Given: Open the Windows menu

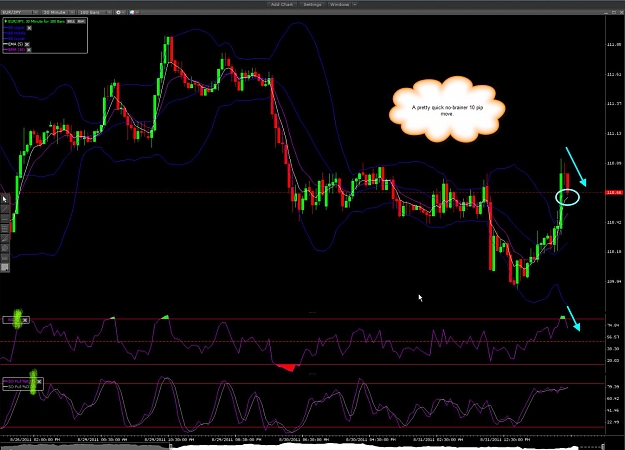Looking at the screenshot, I should [x=339, y=4].
